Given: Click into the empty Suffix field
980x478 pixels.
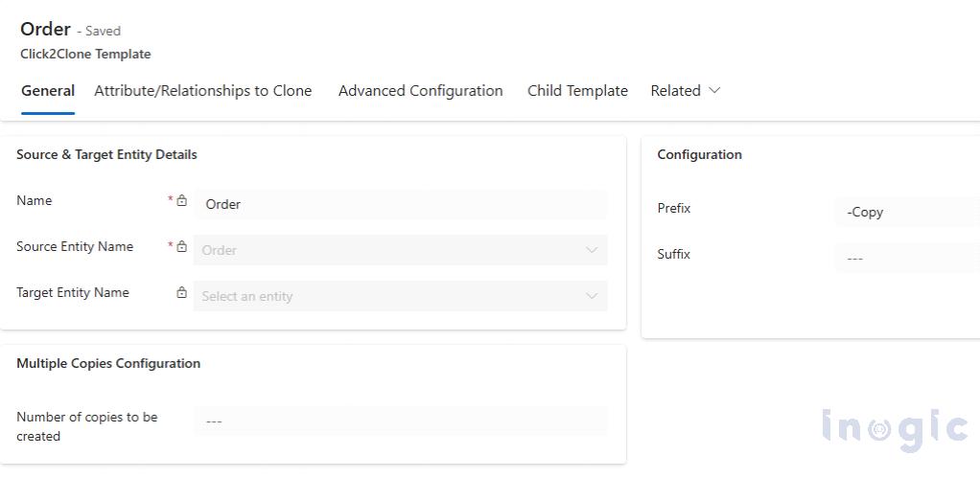Looking at the screenshot, I should click(906, 258).
